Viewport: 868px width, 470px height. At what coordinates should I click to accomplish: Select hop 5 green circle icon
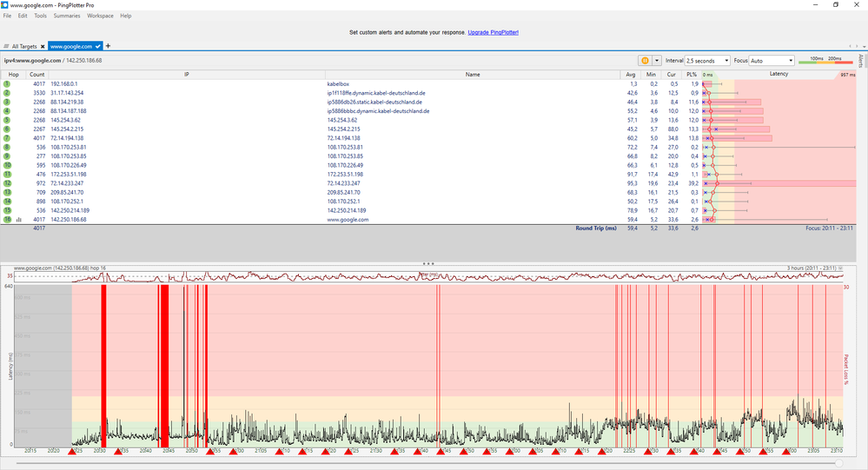7,120
